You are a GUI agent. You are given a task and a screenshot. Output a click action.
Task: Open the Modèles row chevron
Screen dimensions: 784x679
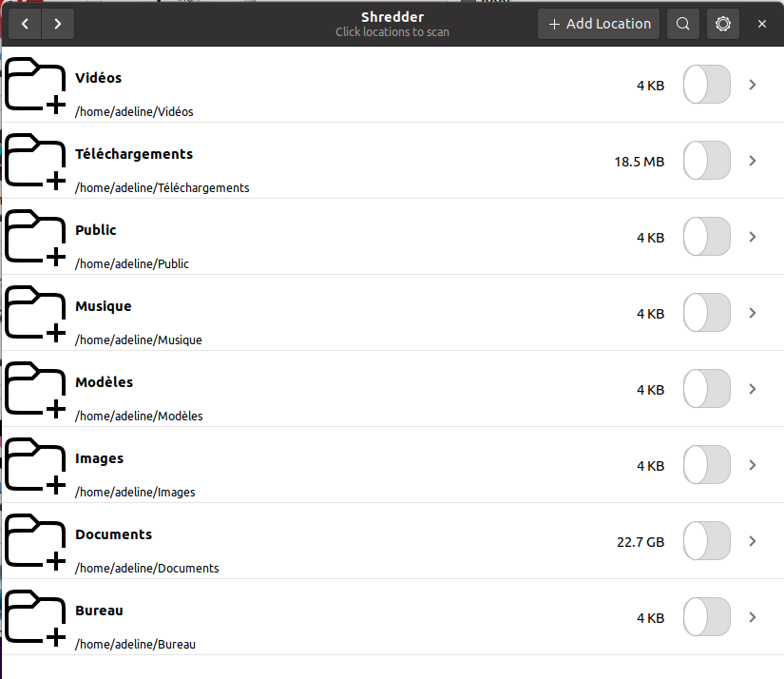point(753,389)
